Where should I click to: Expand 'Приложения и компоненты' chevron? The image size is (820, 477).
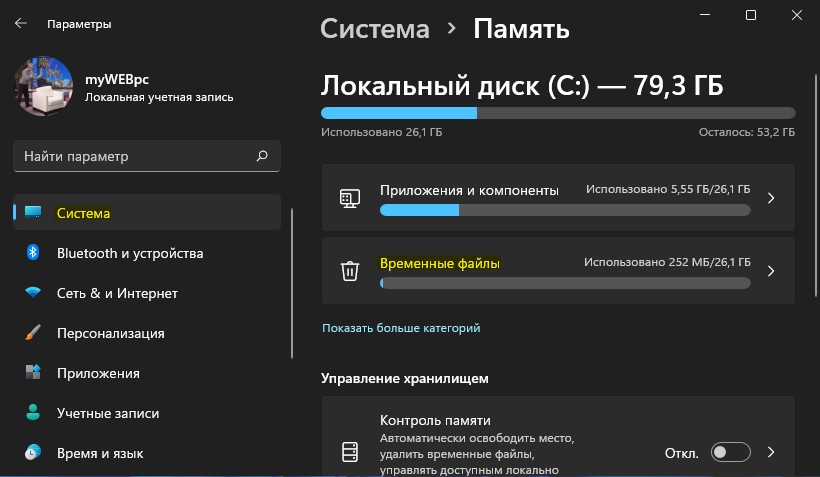(771, 198)
